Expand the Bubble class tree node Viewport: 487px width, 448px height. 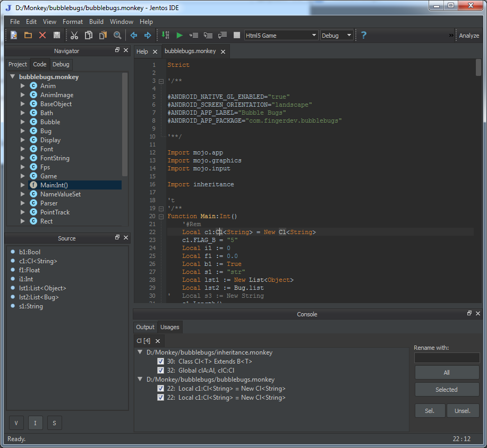click(x=23, y=122)
